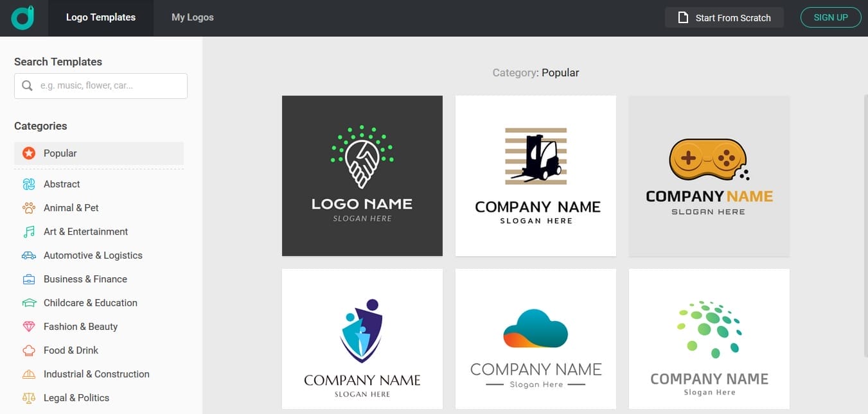The width and height of the screenshot is (868, 414).
Task: Click the car icon next to Automotive & Logistics
Action: 28,255
